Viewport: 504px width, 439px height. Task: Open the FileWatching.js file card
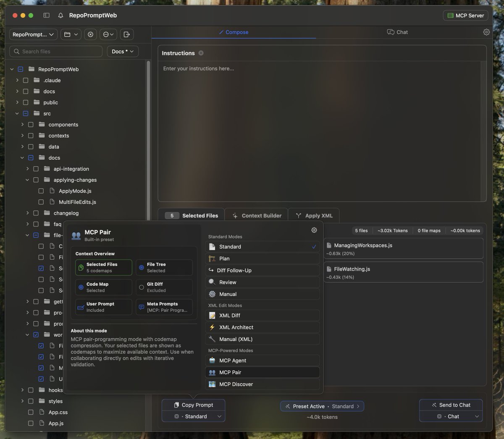(404, 272)
